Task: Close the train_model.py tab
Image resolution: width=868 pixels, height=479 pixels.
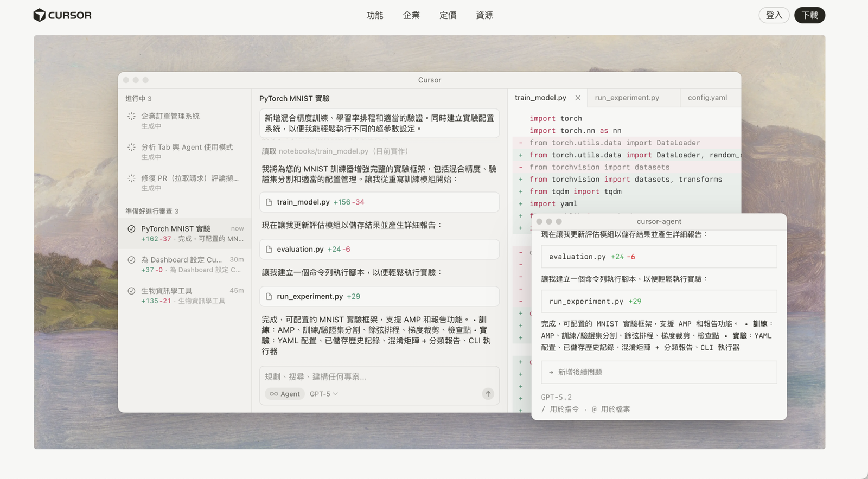Action: tap(578, 98)
